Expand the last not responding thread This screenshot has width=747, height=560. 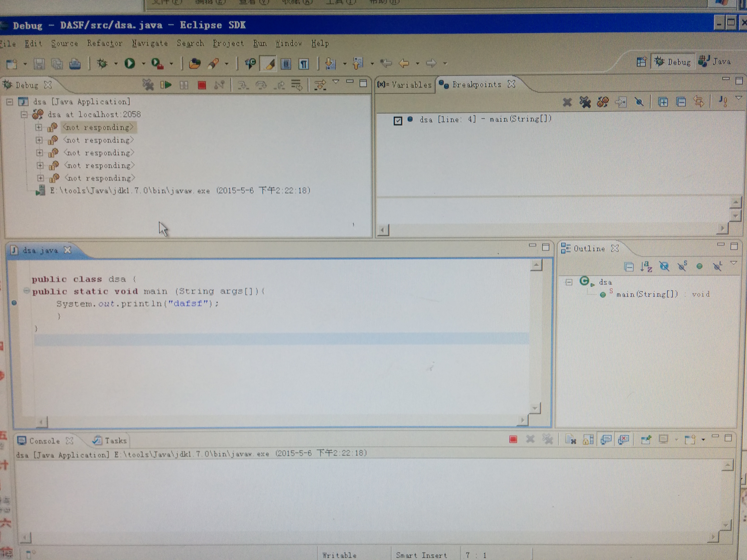click(x=41, y=178)
